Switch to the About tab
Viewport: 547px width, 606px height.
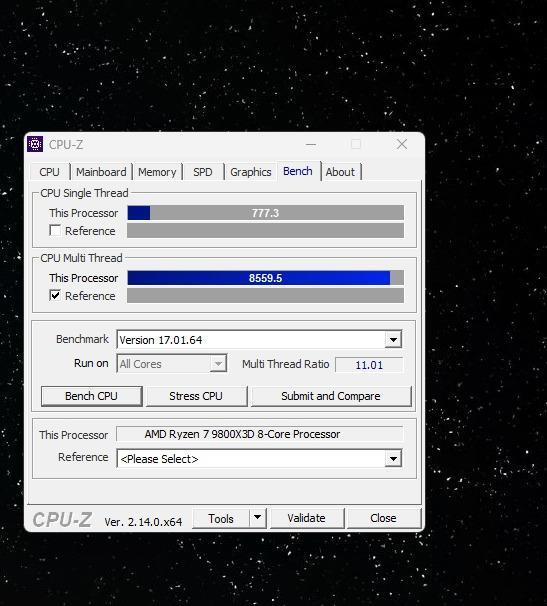click(340, 172)
